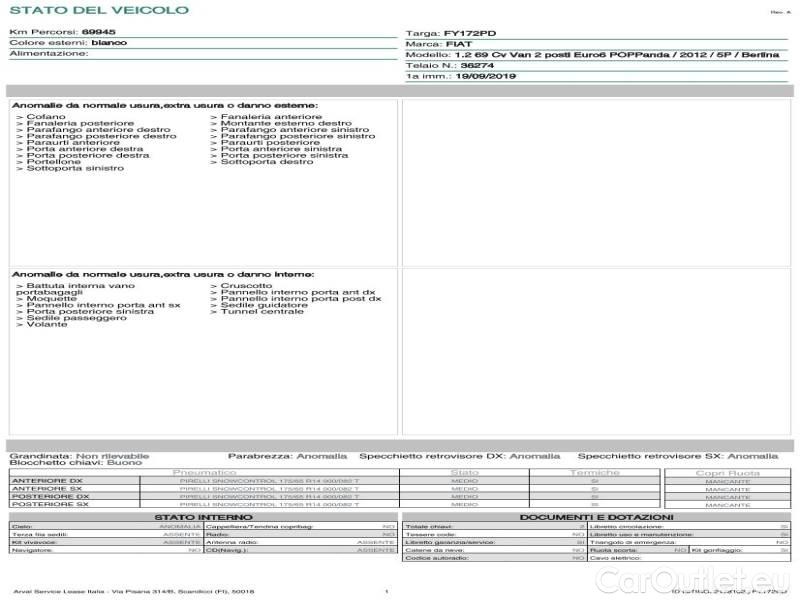Viewport: 800px width, 600px height.
Task: Click the Copri Ruota column header
Action: pyautogui.click(x=727, y=472)
